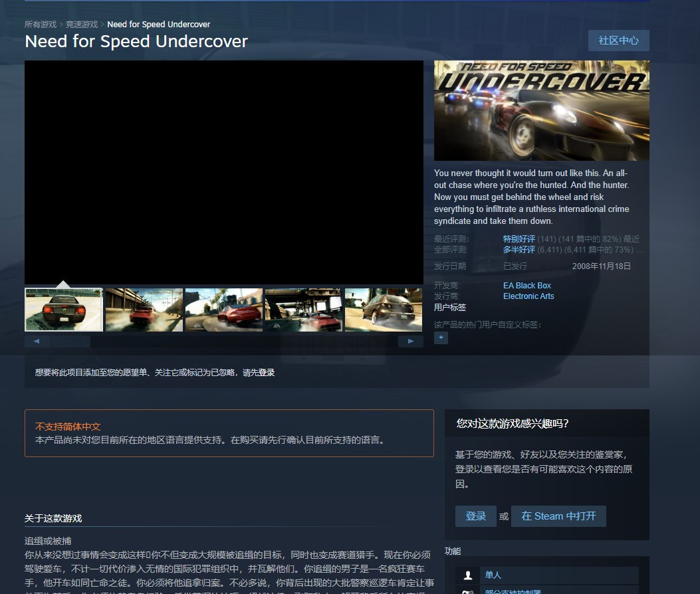
Task: Click the thumbnail strip scrollbar handle
Action: (70, 342)
